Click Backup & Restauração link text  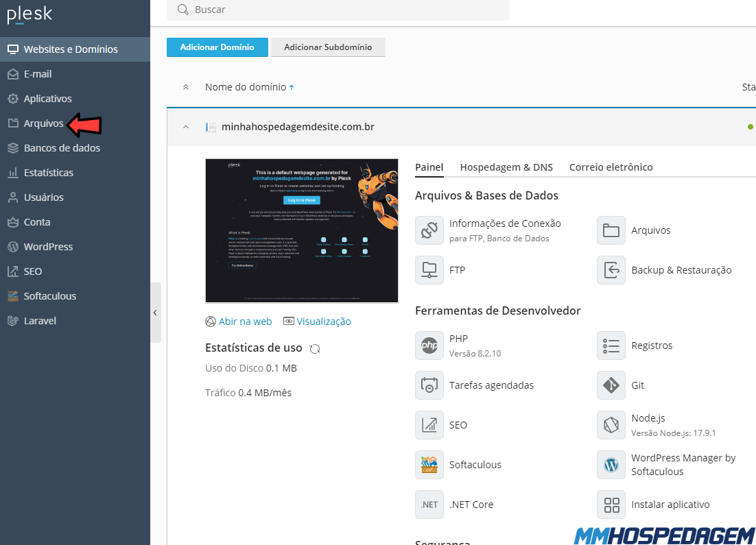pos(681,270)
